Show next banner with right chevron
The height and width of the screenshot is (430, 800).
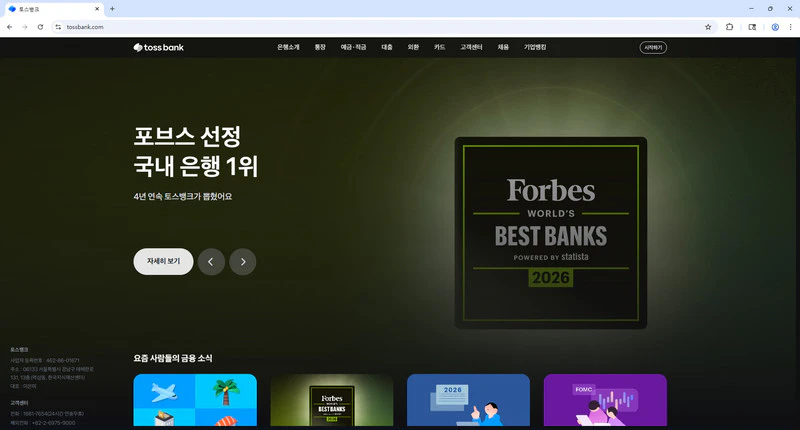(x=243, y=262)
